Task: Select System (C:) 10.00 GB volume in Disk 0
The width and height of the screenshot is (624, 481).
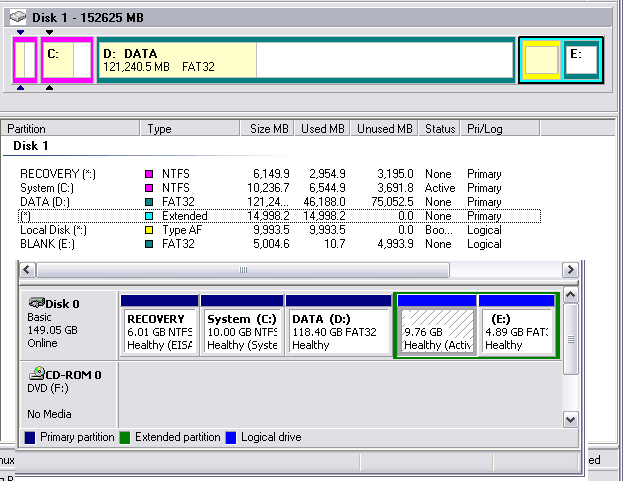Action: pyautogui.click(x=242, y=326)
